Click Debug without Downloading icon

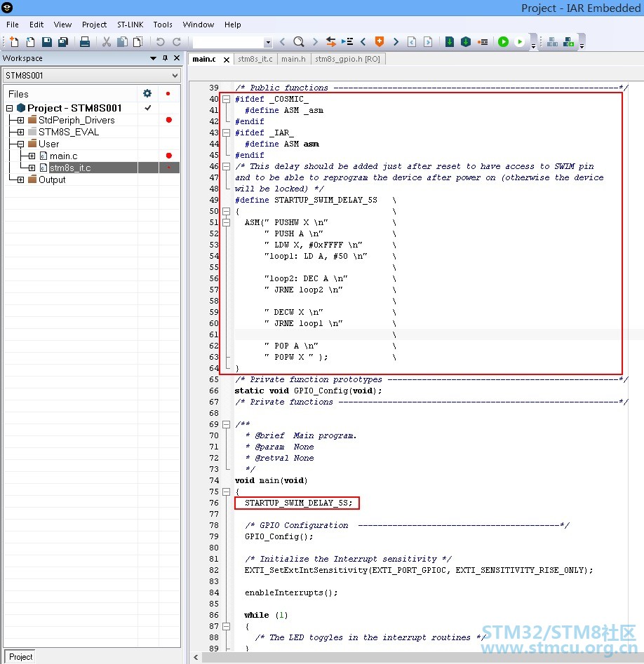point(519,41)
